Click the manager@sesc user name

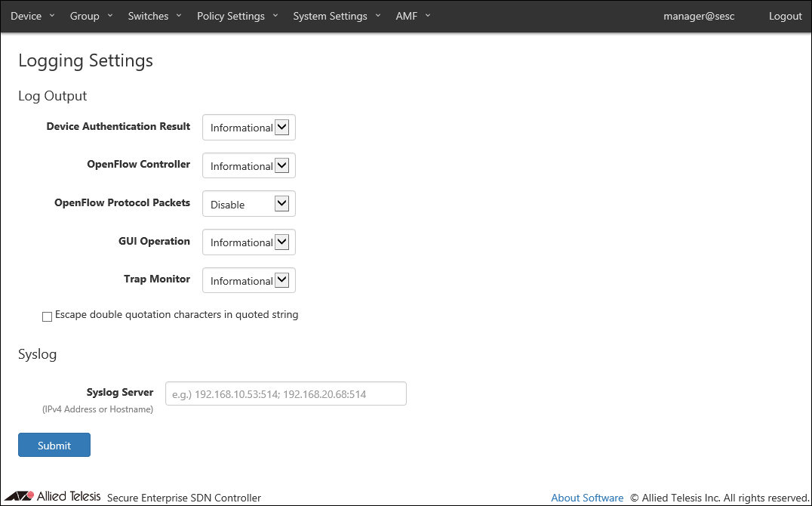(699, 16)
